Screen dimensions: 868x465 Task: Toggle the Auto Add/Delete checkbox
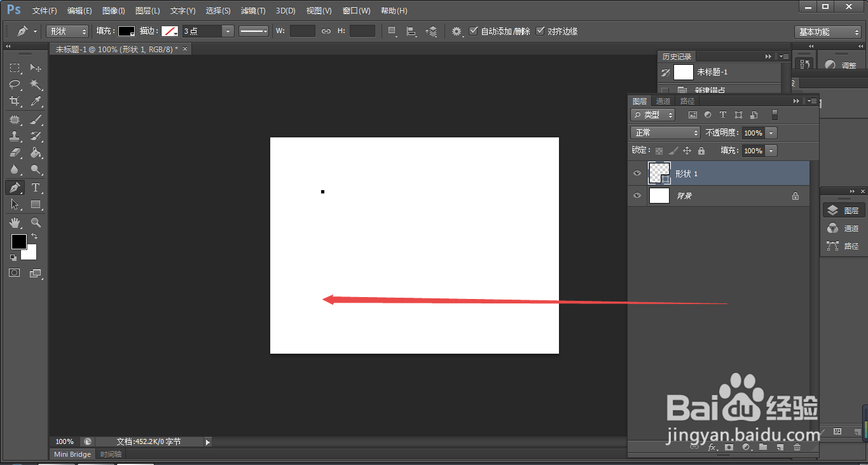(x=474, y=31)
